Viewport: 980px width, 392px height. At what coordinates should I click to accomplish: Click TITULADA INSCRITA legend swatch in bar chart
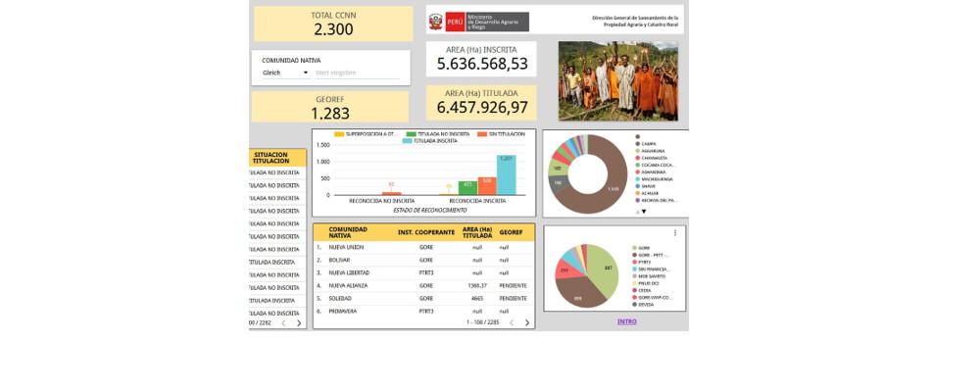pos(408,141)
